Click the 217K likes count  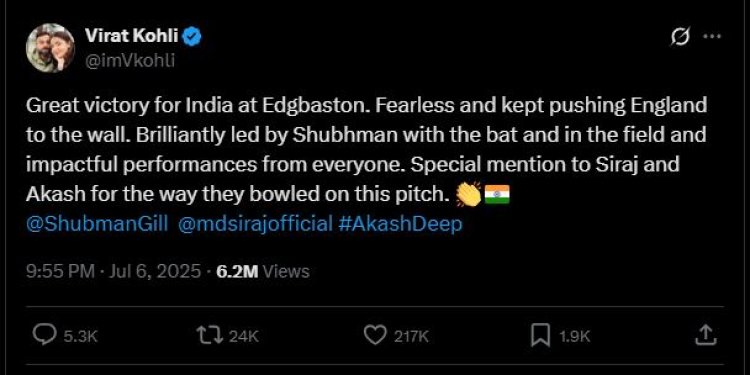click(411, 336)
